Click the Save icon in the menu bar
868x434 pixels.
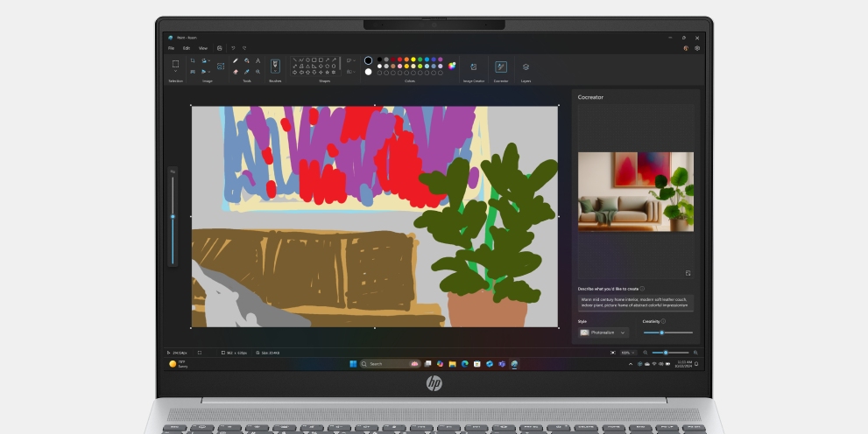pyautogui.click(x=220, y=48)
